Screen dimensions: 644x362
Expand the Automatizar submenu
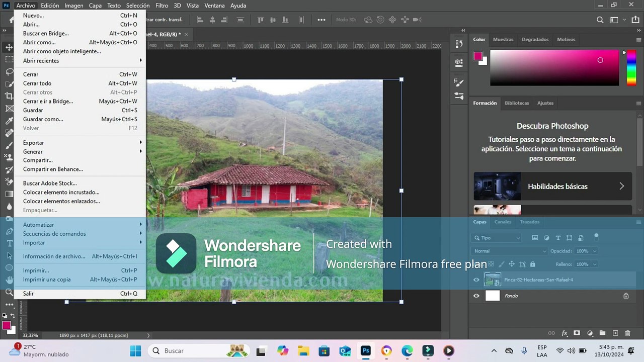(x=80, y=225)
